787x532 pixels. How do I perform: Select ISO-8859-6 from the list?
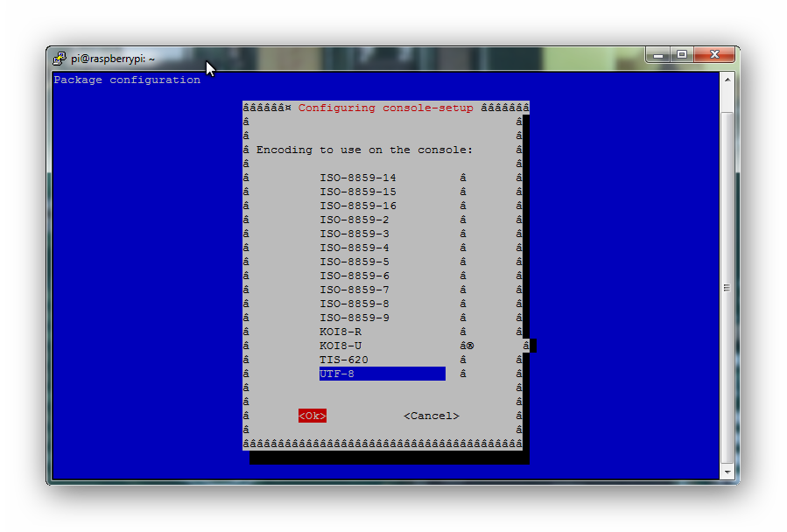[354, 276]
